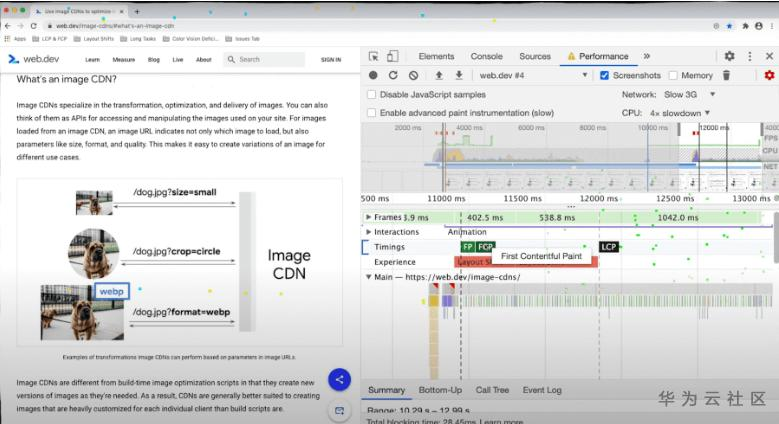Open the Long Tasks bookmark folder
Screen dimensions: 779x424
(138, 39)
